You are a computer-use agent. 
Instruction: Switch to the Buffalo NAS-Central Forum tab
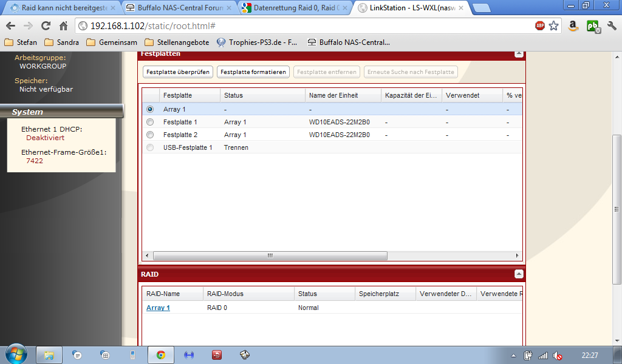pos(175,8)
